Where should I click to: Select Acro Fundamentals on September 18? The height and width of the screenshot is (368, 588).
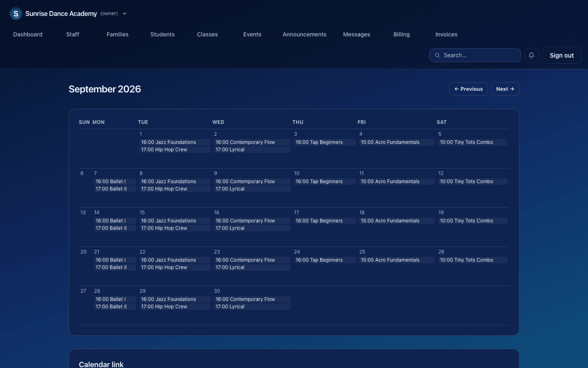397,221
